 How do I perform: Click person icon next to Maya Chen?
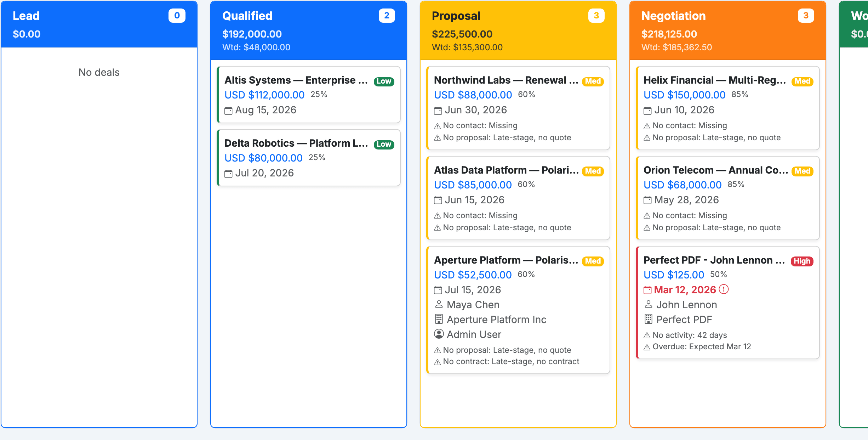click(439, 304)
